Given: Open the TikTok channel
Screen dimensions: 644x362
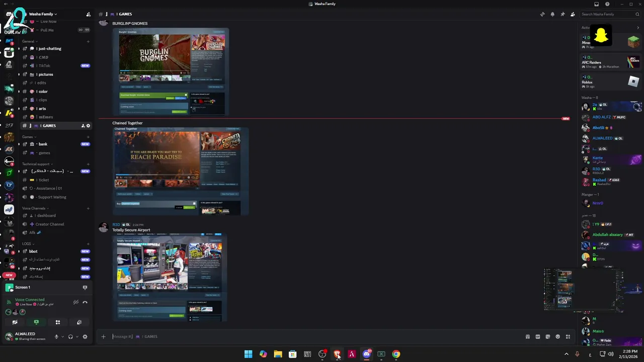Looking at the screenshot, I should pos(55,66).
